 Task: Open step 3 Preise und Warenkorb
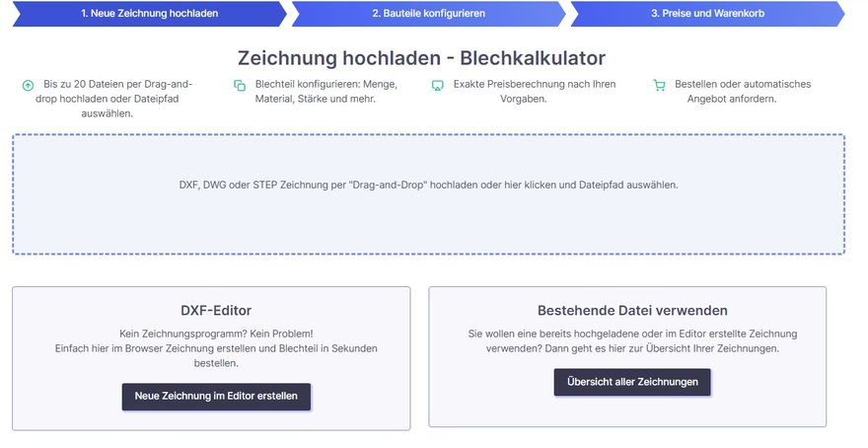pyautogui.click(x=707, y=13)
